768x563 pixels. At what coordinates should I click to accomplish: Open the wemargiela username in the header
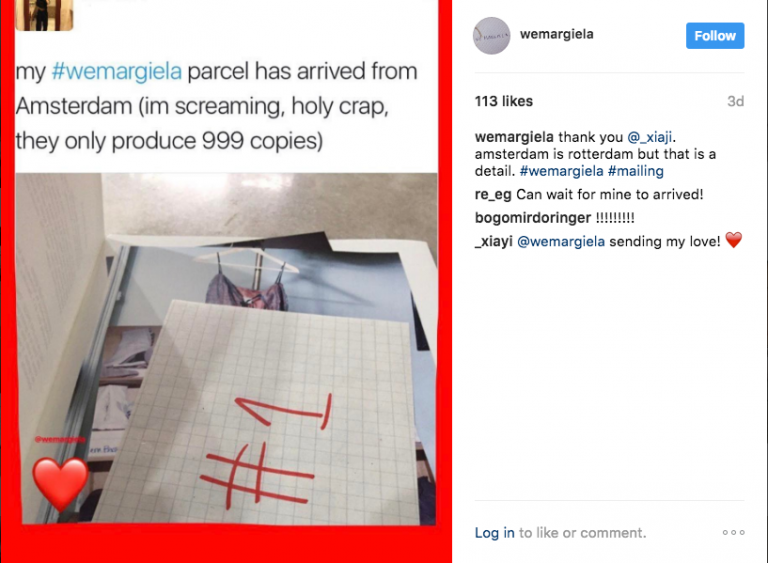(x=556, y=34)
